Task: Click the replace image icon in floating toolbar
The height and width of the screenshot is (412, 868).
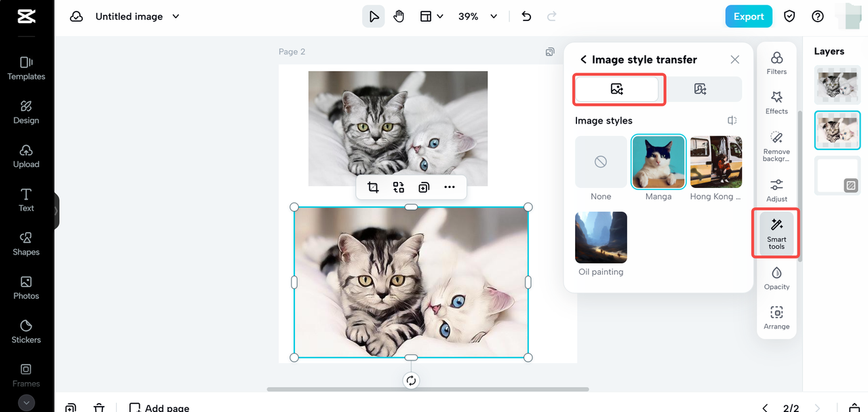Action: 399,187
